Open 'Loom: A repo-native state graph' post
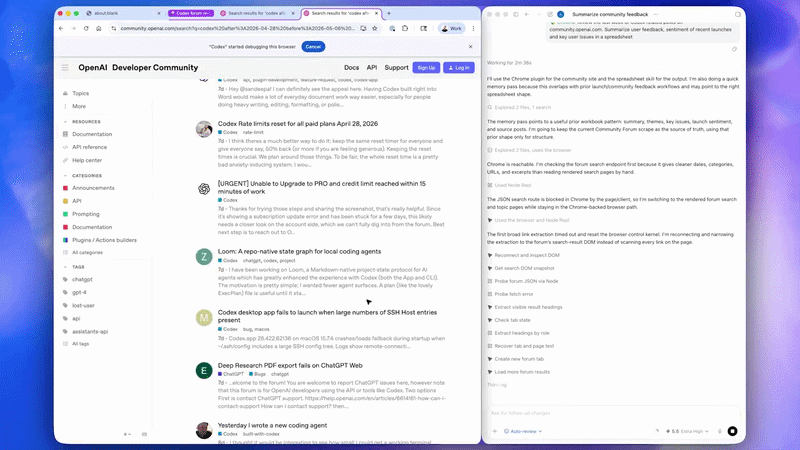Viewport: 800px width, 450px height. tap(299, 252)
